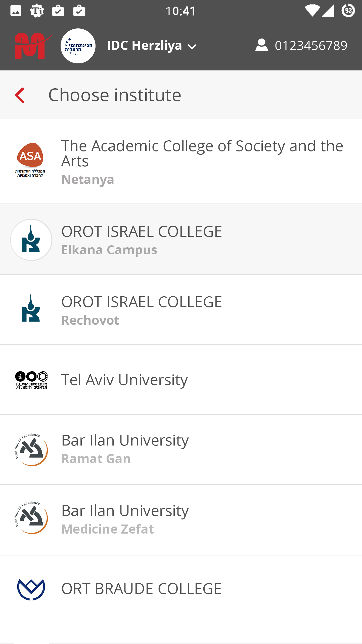
Task: Open account number 0123456789
Action: (x=311, y=46)
